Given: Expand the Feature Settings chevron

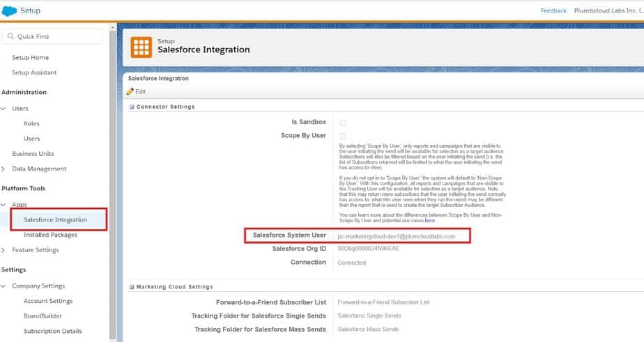Looking at the screenshot, I should pos(3,250).
